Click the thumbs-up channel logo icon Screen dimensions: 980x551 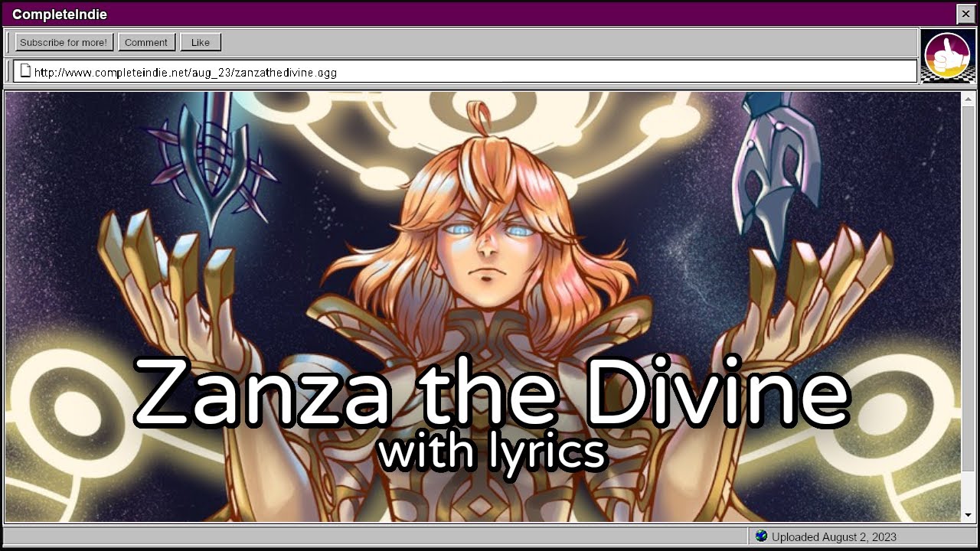948,56
